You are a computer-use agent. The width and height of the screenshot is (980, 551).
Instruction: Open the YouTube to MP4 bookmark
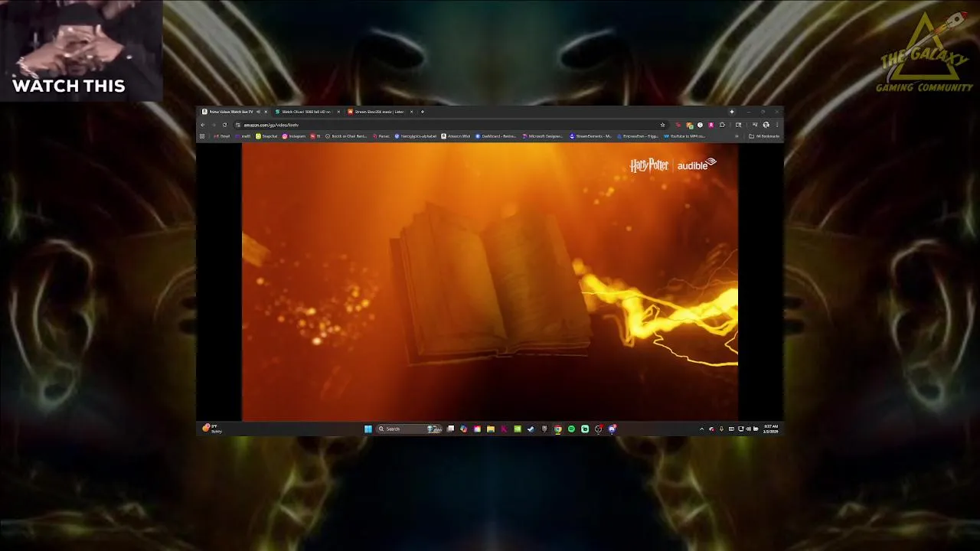click(684, 136)
